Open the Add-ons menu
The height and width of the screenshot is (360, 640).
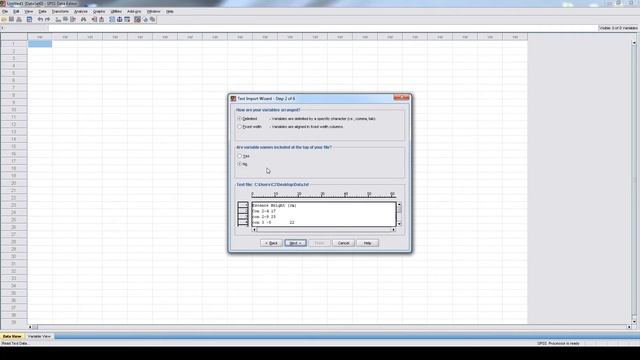[x=134, y=11]
